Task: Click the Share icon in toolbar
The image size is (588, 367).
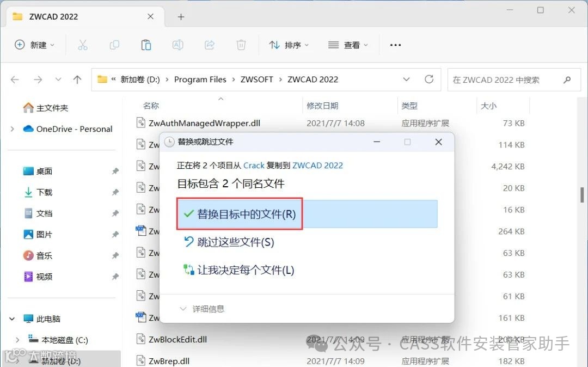Action: click(x=209, y=45)
